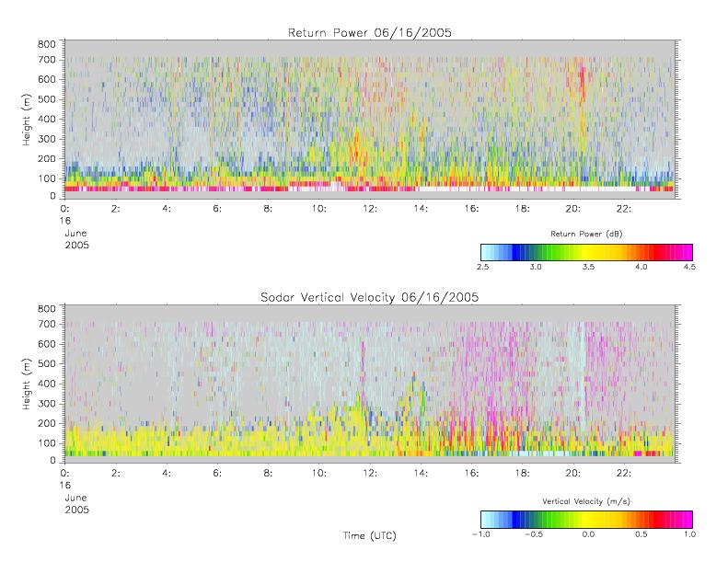Click the 0.0 tick on Vertical Velocity colorbar
The height and width of the screenshot is (562, 728).
pos(588,534)
